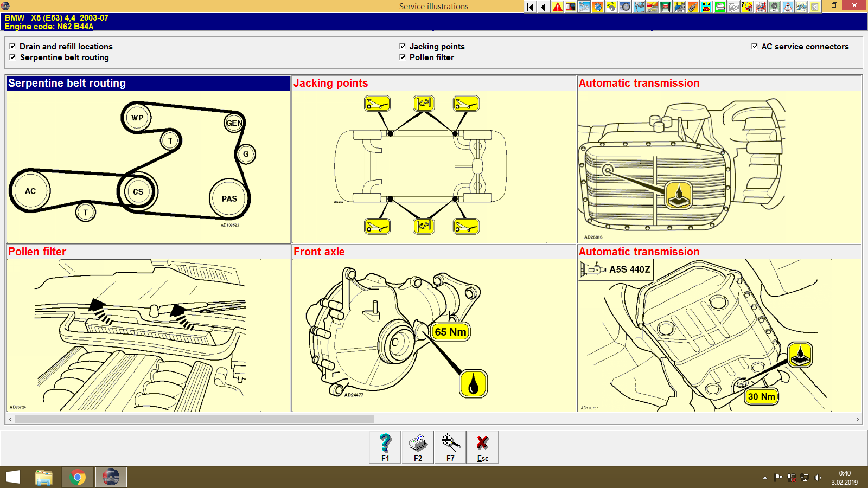Open Help using the F1 button
The height and width of the screenshot is (488, 868).
point(385,446)
